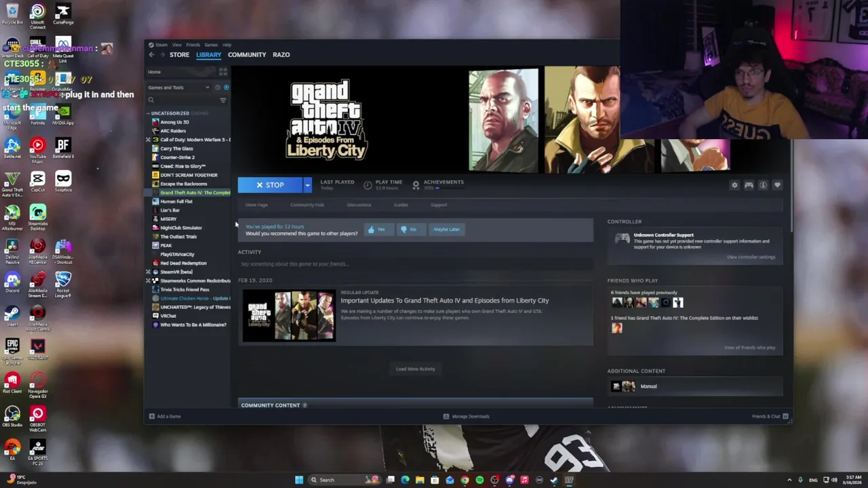Open the Help menu
Image resolution: width=868 pixels, height=488 pixels.
227,45
